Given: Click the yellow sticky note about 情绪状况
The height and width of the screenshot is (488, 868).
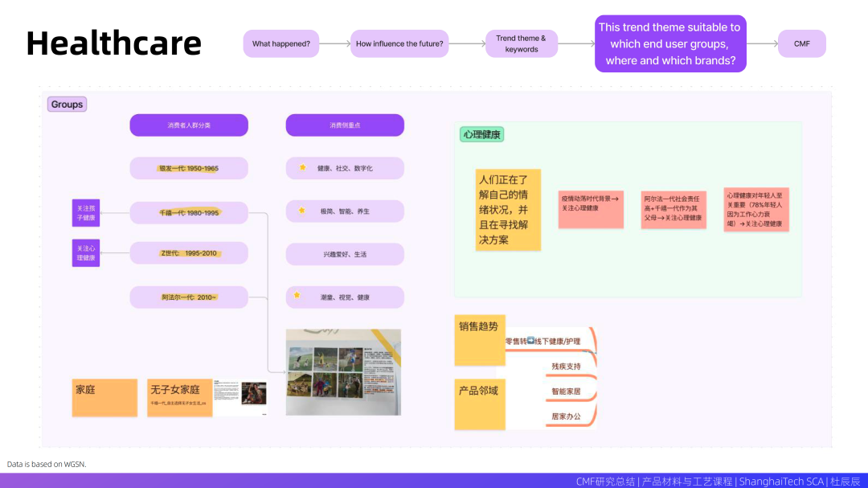Looking at the screenshot, I should (508, 210).
